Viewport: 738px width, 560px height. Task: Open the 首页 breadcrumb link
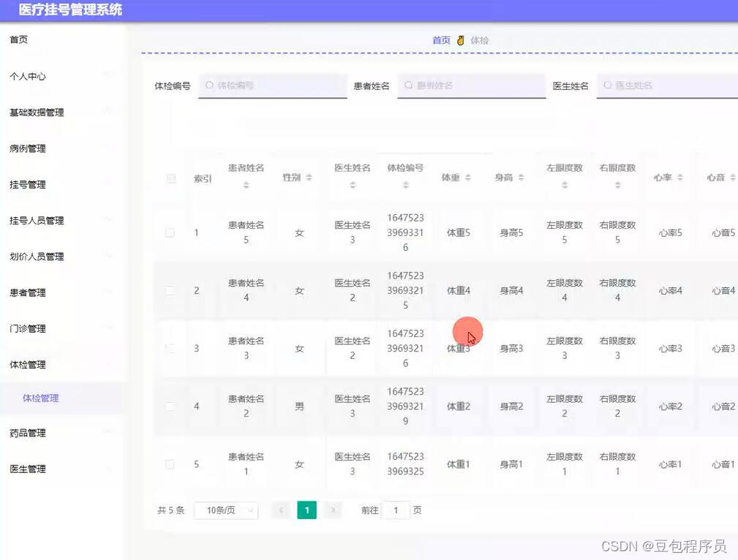pyautogui.click(x=441, y=41)
